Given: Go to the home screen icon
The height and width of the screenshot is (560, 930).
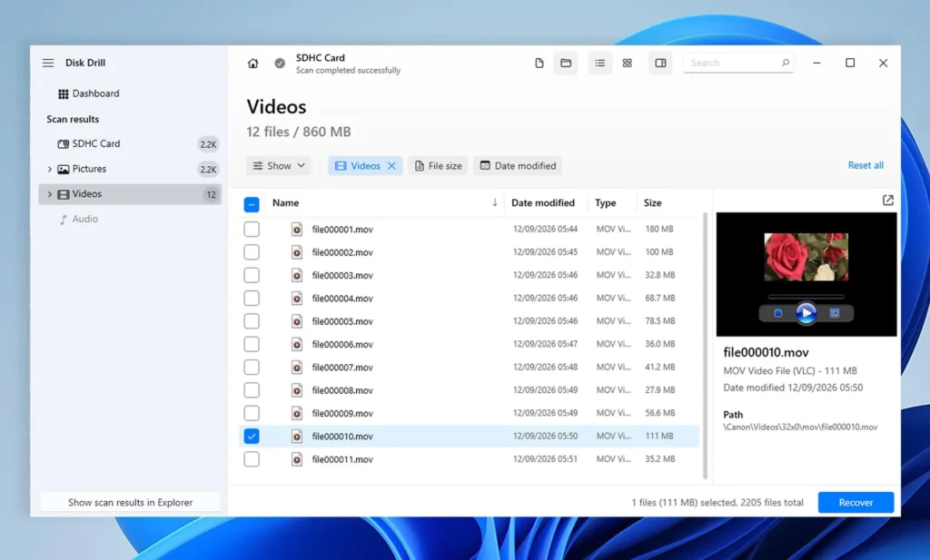Looking at the screenshot, I should click(252, 64).
